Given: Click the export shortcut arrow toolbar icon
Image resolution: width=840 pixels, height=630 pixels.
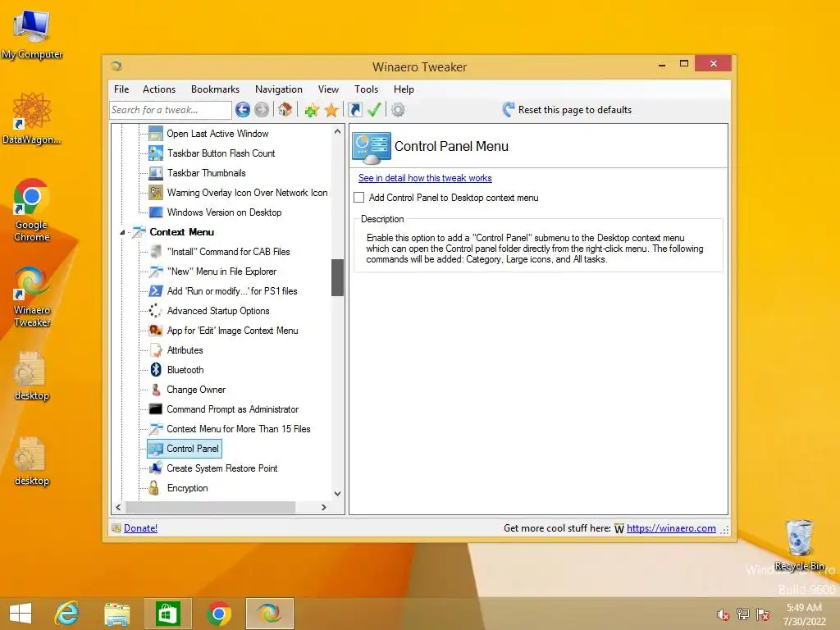Looking at the screenshot, I should pos(354,110).
